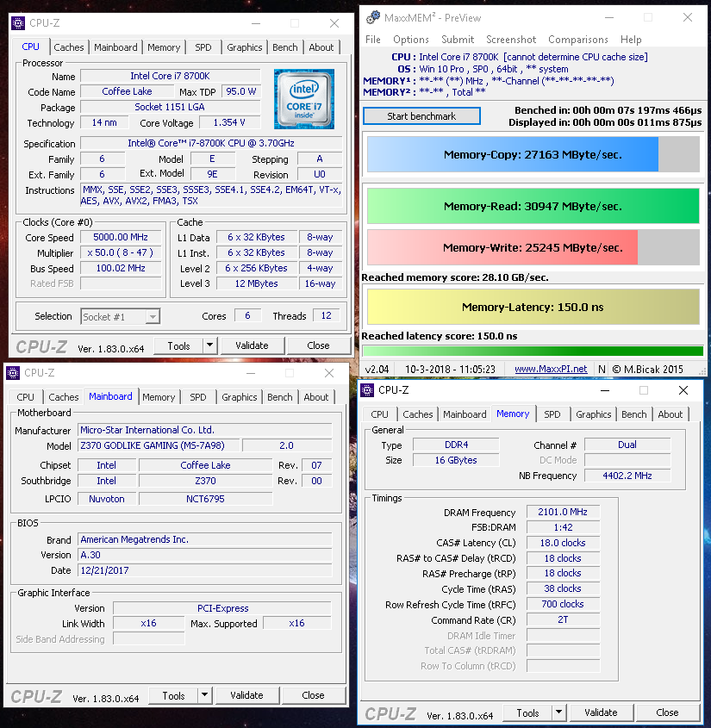Open Graphics tab in Memory window
The height and width of the screenshot is (728, 711).
594,414
